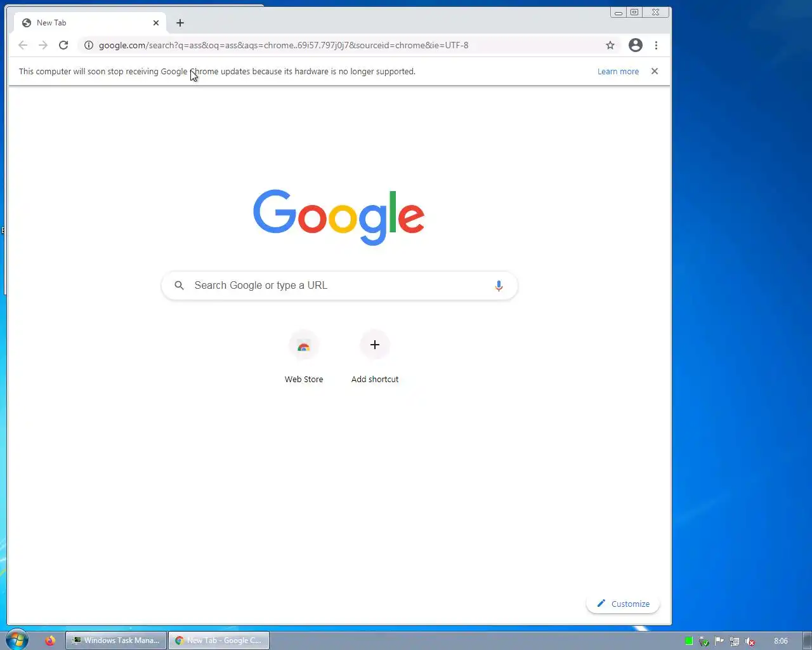Click the Add shortcut plus tile
Image resolution: width=812 pixels, height=650 pixels.
(375, 345)
